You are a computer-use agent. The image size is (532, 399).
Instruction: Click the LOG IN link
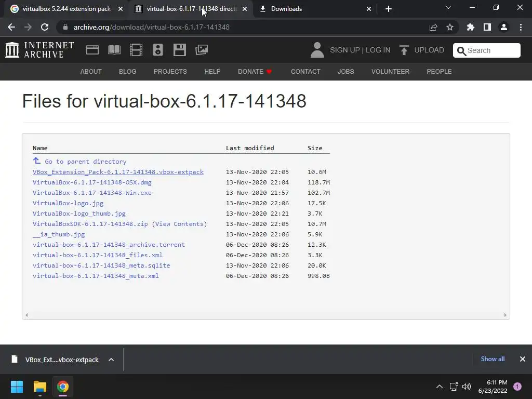[x=378, y=50]
